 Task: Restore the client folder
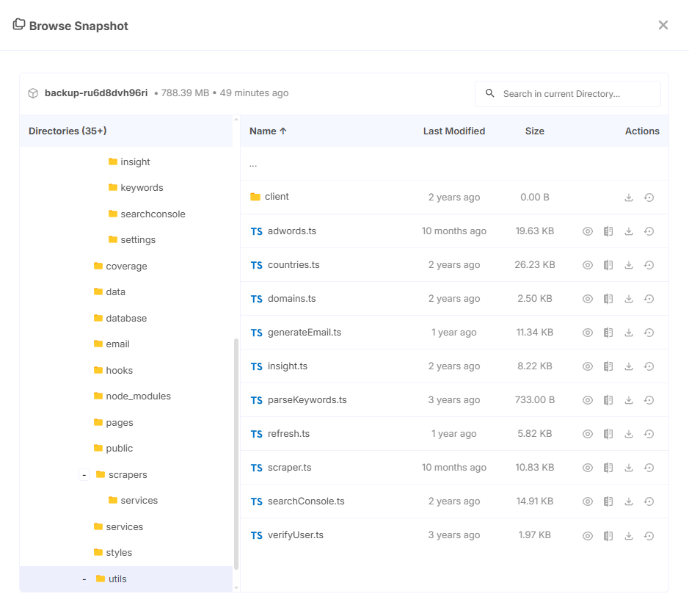[649, 198]
